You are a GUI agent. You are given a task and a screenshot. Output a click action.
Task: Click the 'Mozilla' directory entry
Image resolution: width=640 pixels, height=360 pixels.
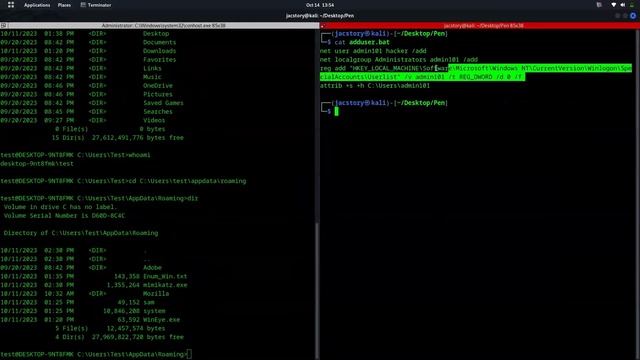(156, 293)
